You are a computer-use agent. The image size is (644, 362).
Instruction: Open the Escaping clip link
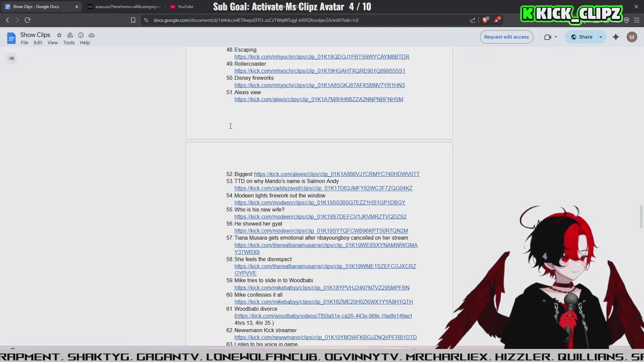point(321,57)
